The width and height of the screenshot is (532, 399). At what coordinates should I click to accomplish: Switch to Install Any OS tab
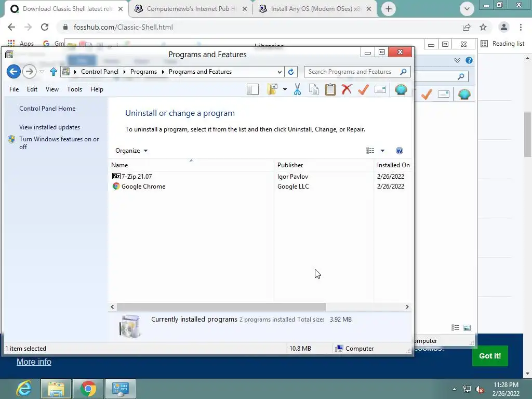(315, 9)
